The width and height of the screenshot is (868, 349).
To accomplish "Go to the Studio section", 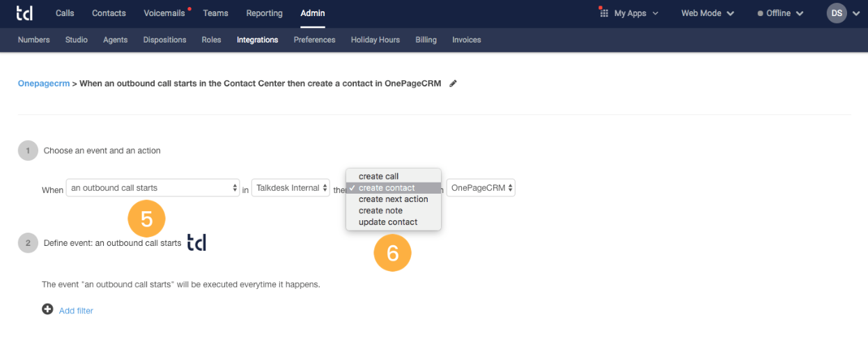I will 77,40.
